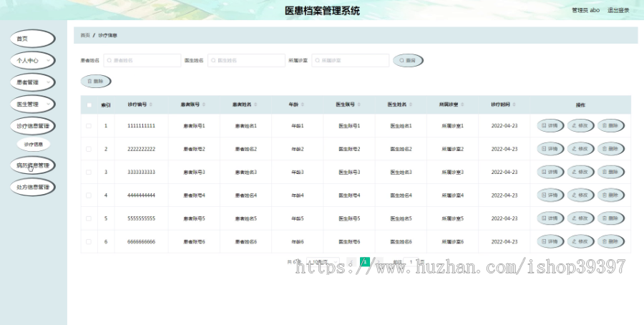Select page 1 in pagination
644x325 pixels.
pyautogui.click(x=365, y=262)
